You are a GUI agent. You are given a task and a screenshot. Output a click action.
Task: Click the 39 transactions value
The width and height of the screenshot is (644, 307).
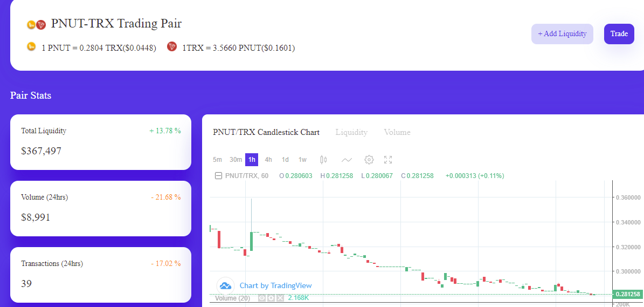[26, 284]
